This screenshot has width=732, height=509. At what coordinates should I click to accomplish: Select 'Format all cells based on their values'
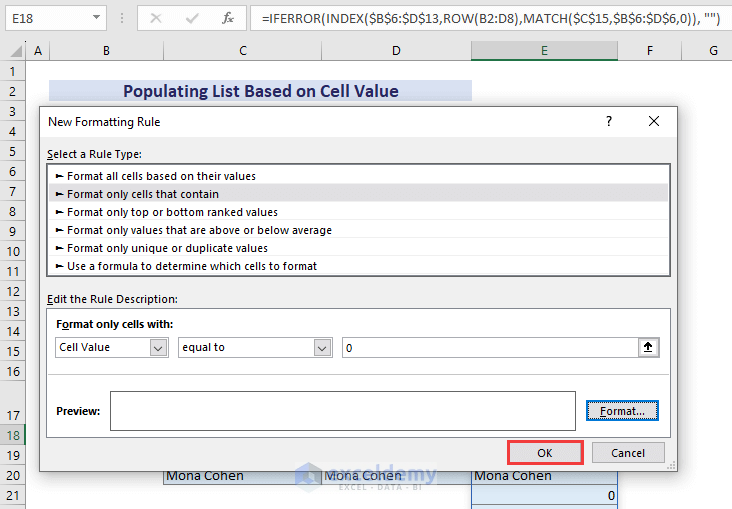coord(161,176)
